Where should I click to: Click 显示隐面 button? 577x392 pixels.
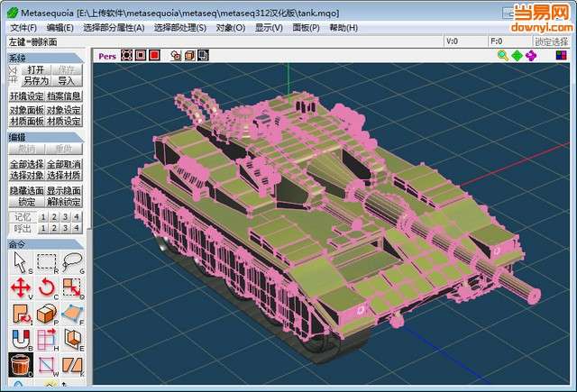[x=64, y=190]
